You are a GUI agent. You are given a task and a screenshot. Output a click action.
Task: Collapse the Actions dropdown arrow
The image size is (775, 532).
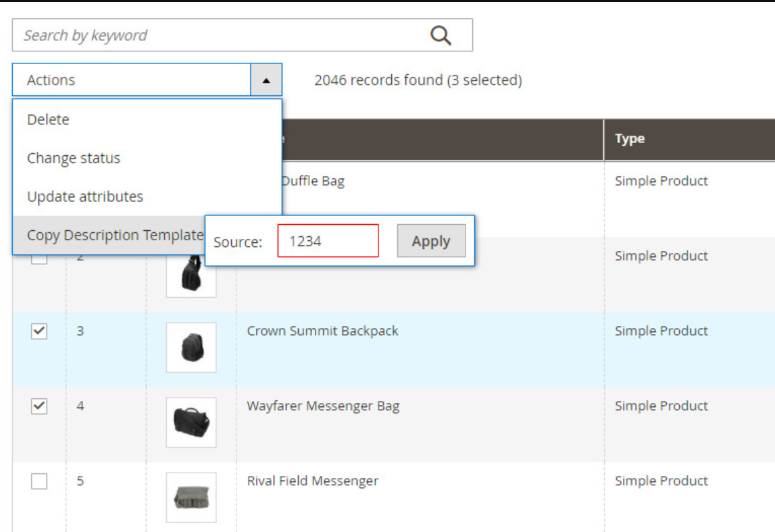[x=266, y=80]
